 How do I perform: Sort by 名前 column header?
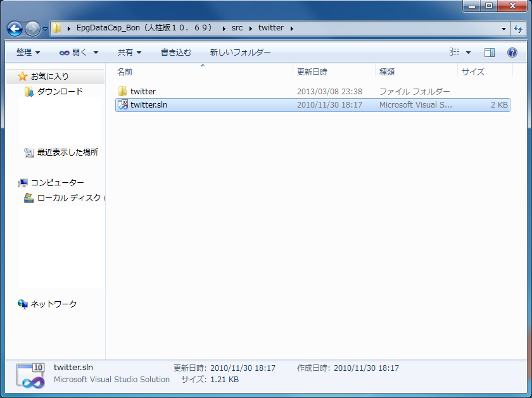203,72
